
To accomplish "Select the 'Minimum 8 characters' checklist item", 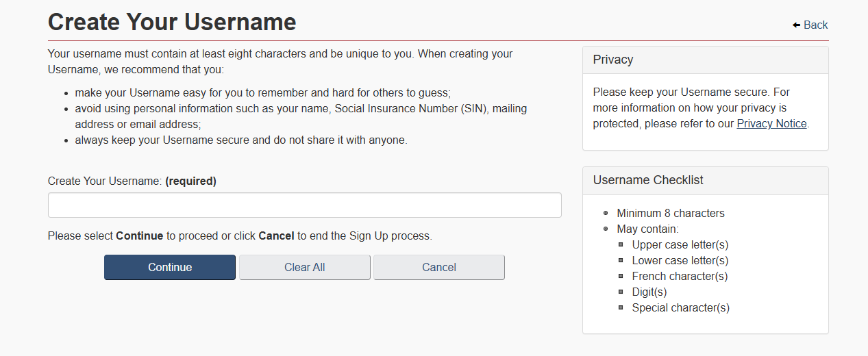I will pos(670,213).
